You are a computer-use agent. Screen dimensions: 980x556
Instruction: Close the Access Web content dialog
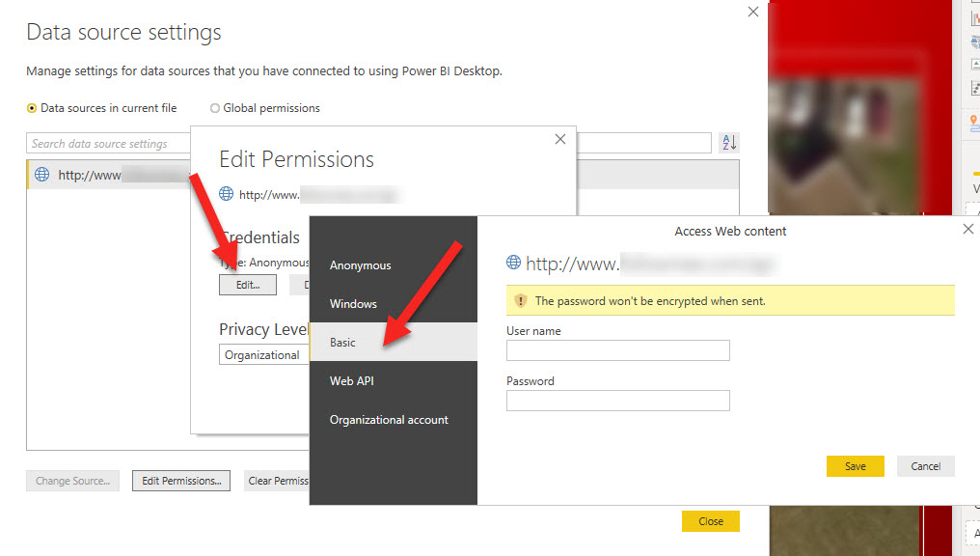968,229
